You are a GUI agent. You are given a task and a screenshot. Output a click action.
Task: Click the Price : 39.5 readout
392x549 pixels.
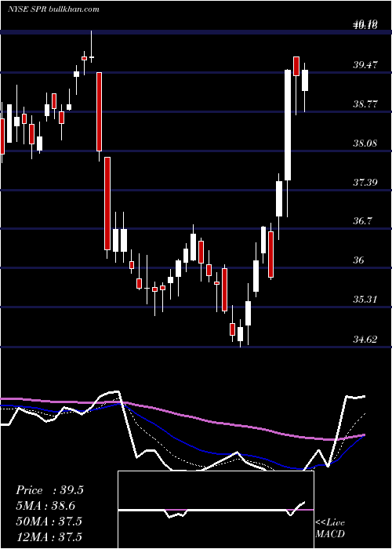click(x=49, y=490)
